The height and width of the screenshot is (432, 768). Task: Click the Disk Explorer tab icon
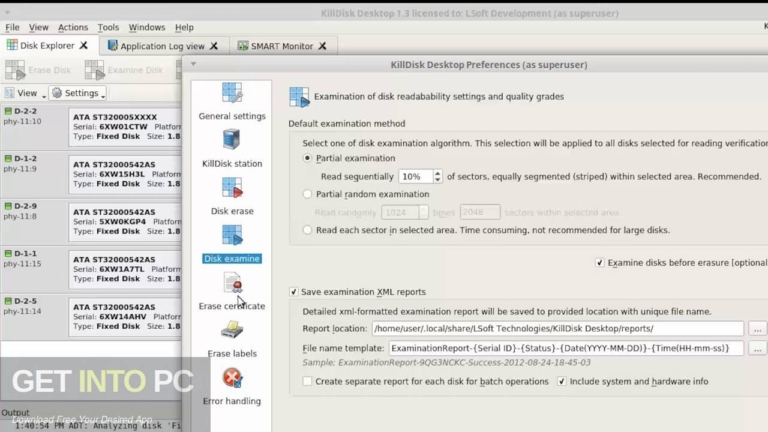tap(12, 45)
